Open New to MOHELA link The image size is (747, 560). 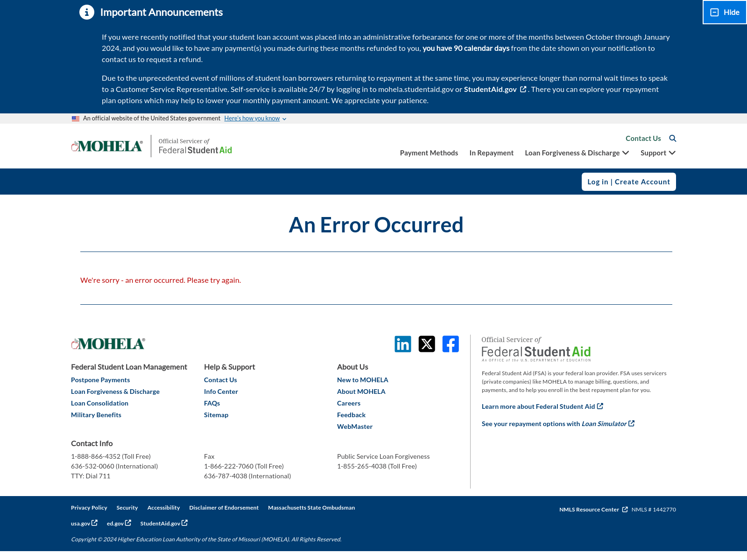click(363, 380)
